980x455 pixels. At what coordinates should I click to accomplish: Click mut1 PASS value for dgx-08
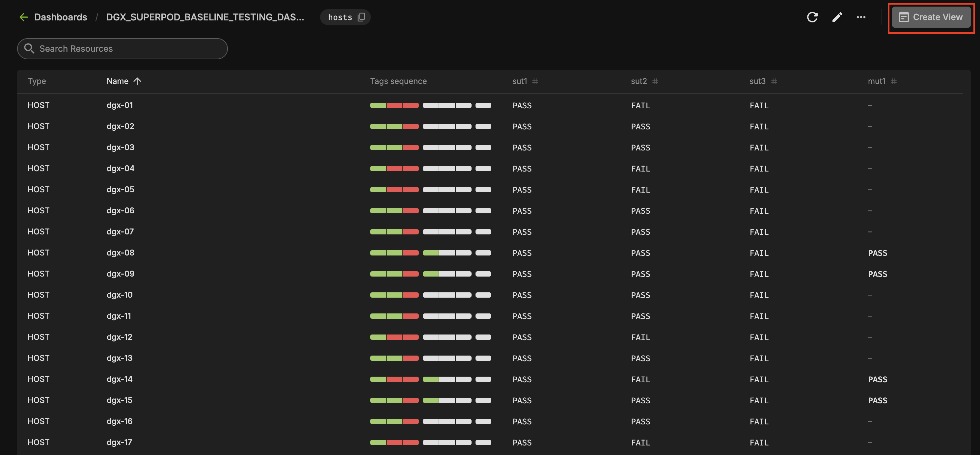click(x=878, y=253)
